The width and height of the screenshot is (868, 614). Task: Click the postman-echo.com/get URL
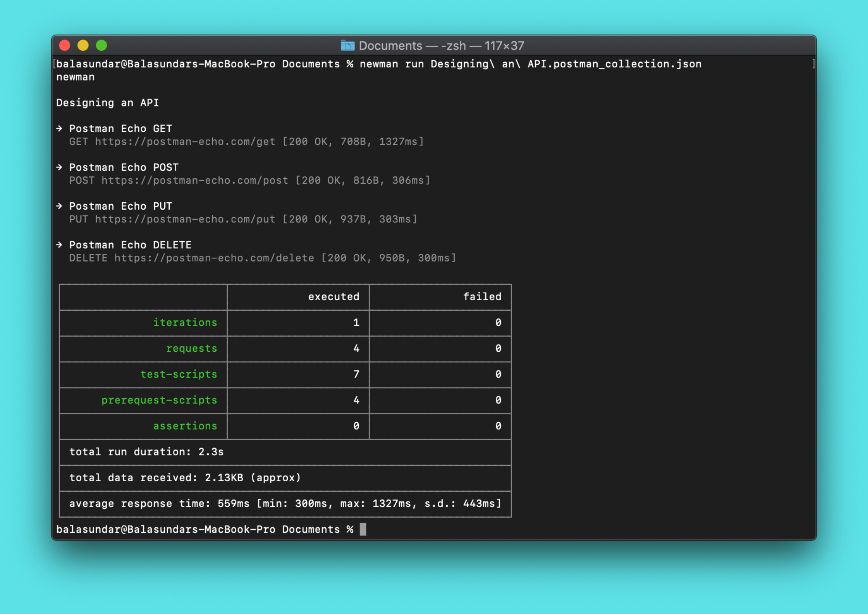click(x=185, y=142)
